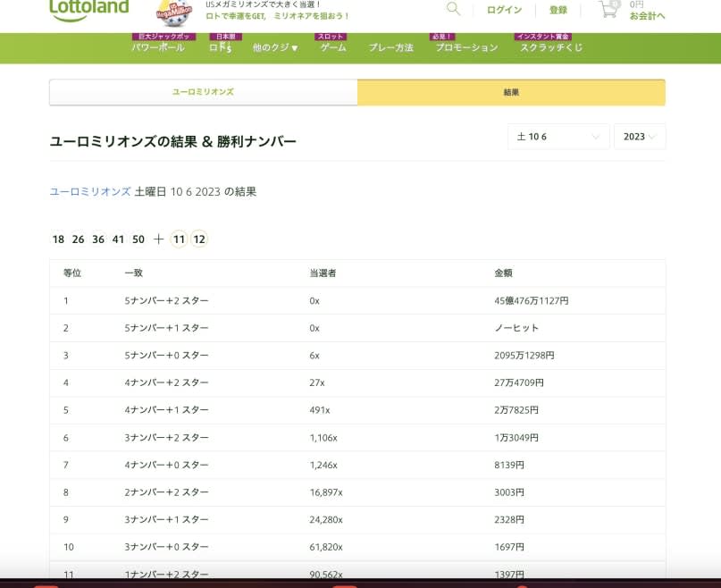Click the Lottoland logo
Image resolution: width=721 pixels, height=588 pixels.
point(88,6)
